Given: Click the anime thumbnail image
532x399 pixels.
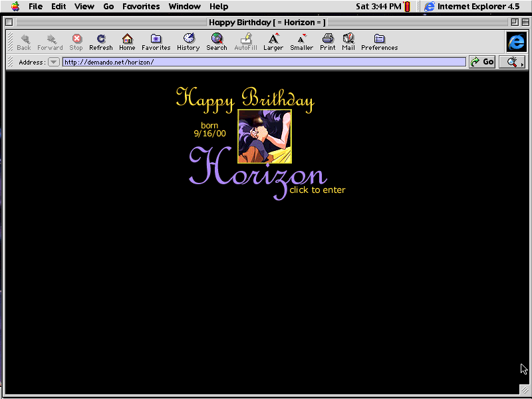Looking at the screenshot, I should (265, 136).
